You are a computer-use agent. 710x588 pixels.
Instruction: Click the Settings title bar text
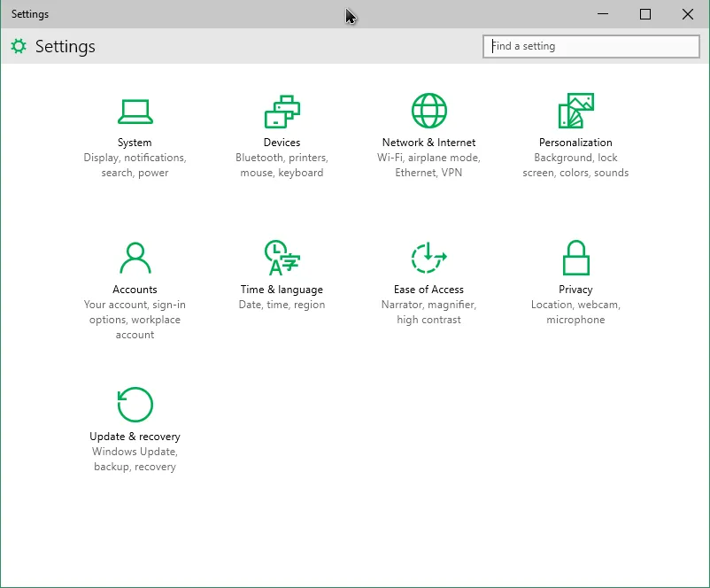click(29, 14)
